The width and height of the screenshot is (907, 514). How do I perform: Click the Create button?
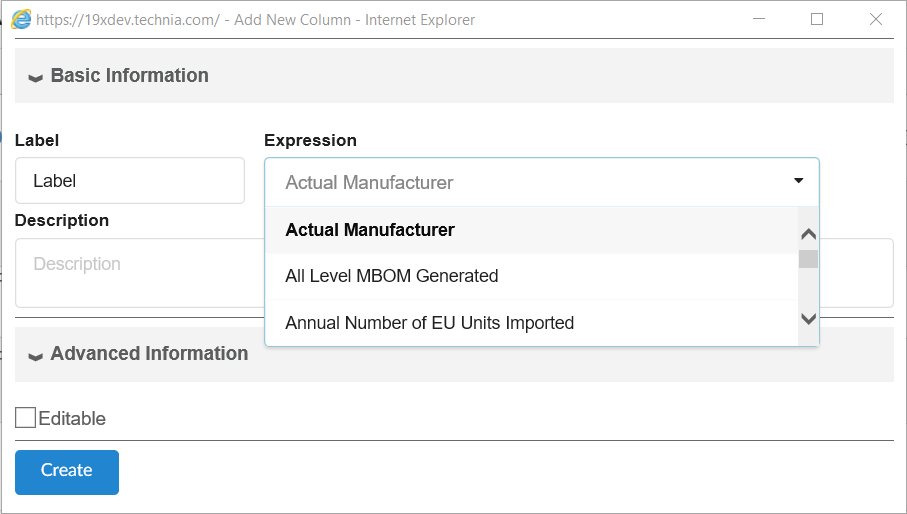67,471
